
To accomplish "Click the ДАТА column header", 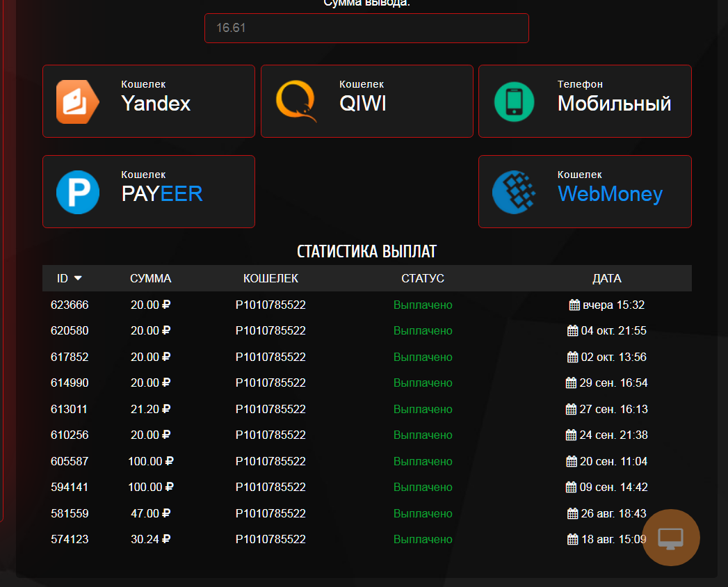I will click(607, 278).
